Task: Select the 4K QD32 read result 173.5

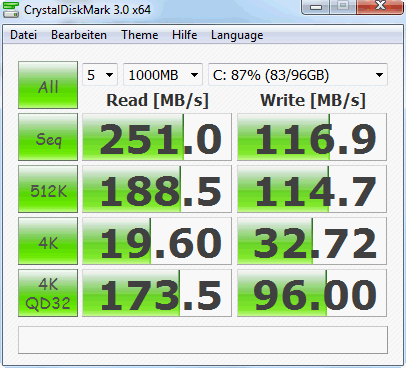Action: tap(157, 293)
